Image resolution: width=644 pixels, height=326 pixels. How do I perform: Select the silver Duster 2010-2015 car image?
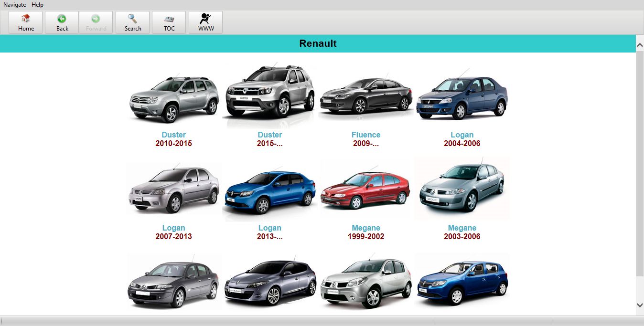[x=174, y=98]
